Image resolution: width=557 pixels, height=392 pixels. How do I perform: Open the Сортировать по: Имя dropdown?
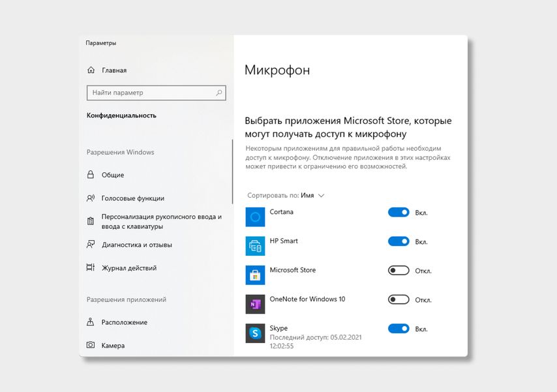point(286,195)
